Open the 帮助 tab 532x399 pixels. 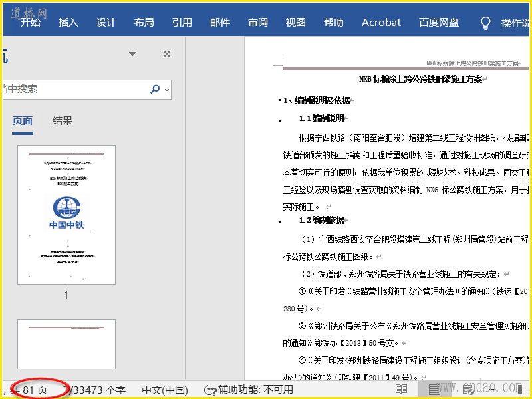(x=334, y=23)
